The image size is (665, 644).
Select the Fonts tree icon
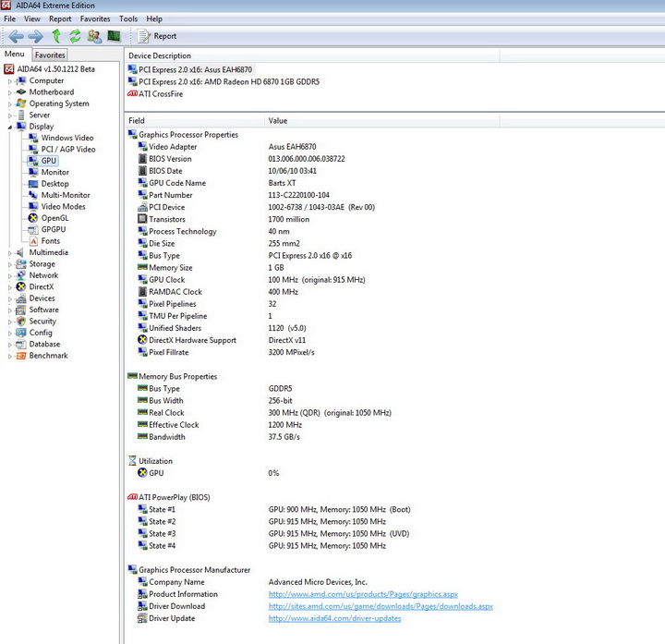point(33,241)
